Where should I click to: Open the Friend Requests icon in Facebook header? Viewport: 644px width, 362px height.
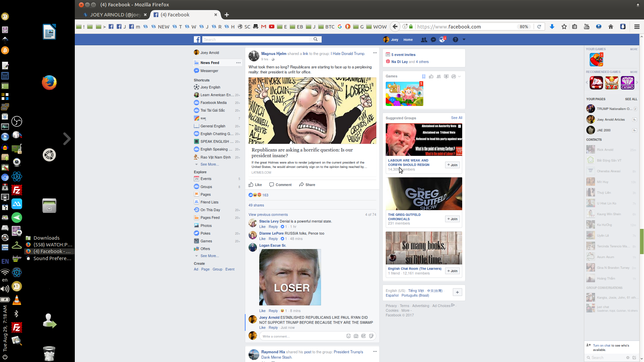tap(424, 40)
